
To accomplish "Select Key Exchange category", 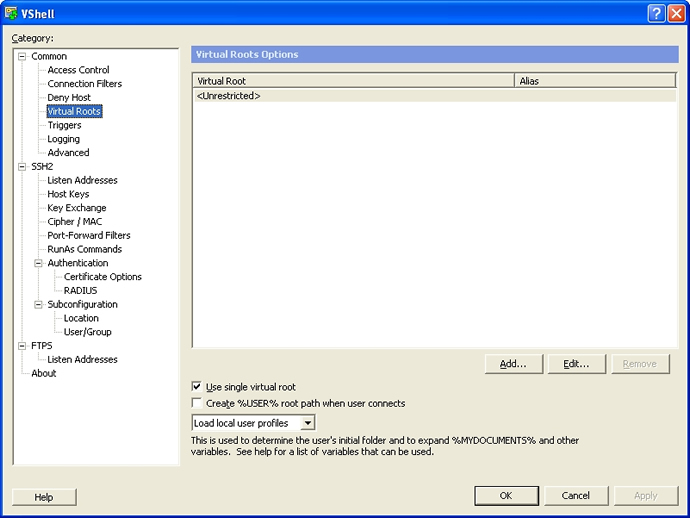I will coord(77,208).
